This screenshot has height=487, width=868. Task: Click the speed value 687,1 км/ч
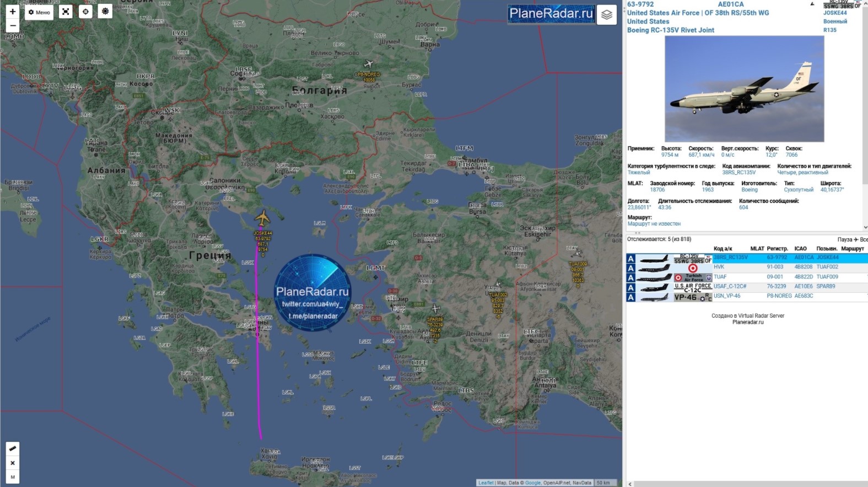[701, 155]
